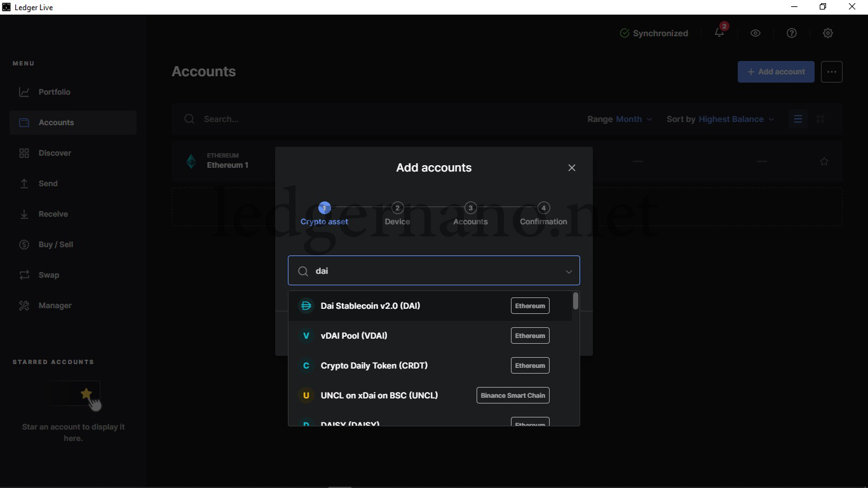Click the crypto asset search field containing dai
Image resolution: width=868 pixels, height=488 pixels.
point(434,271)
